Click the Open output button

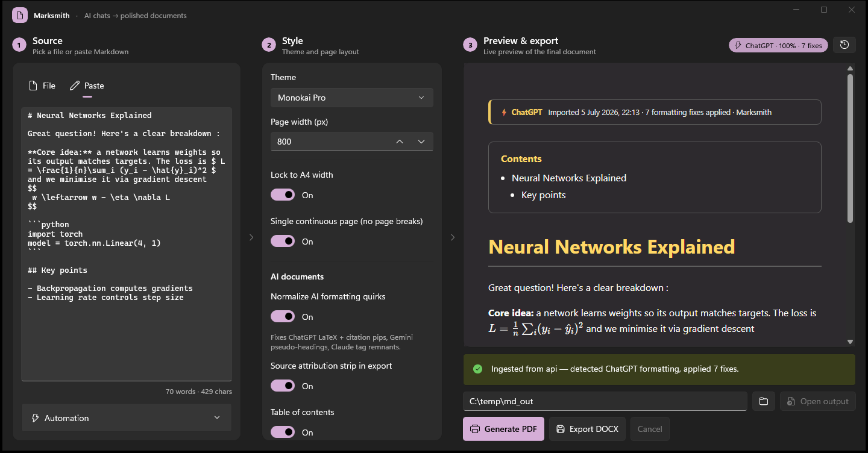point(818,401)
